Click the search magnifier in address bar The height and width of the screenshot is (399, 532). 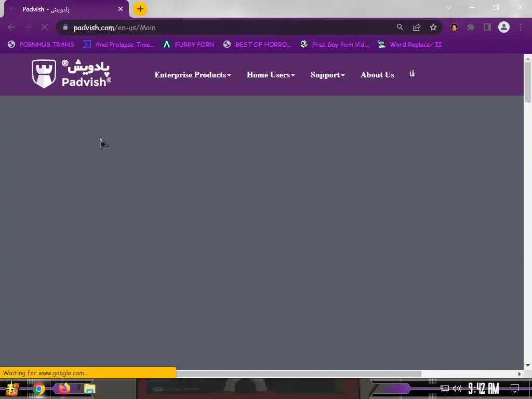point(400,27)
